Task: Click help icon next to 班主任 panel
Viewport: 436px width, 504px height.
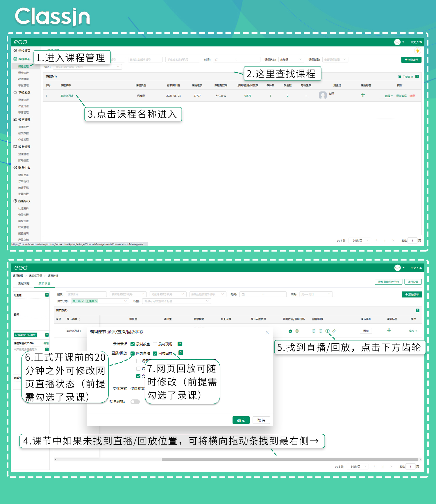Action: tap(47, 295)
